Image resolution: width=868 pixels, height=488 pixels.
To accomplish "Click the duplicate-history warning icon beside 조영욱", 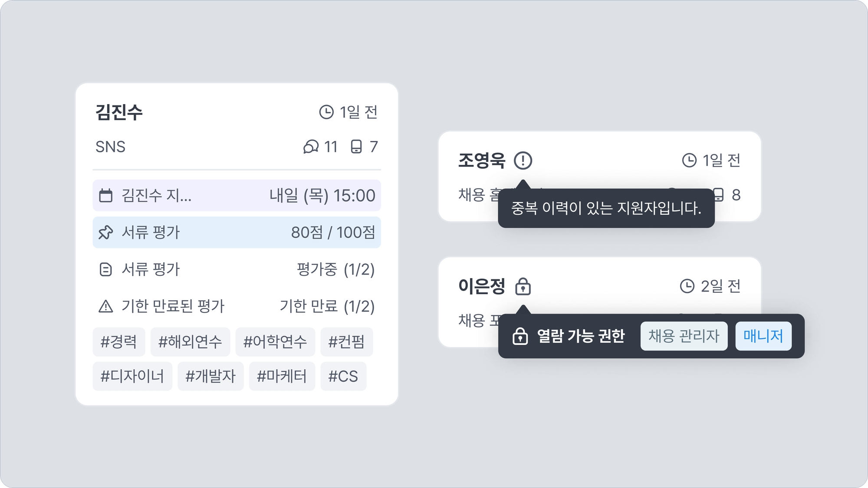I will (x=523, y=160).
